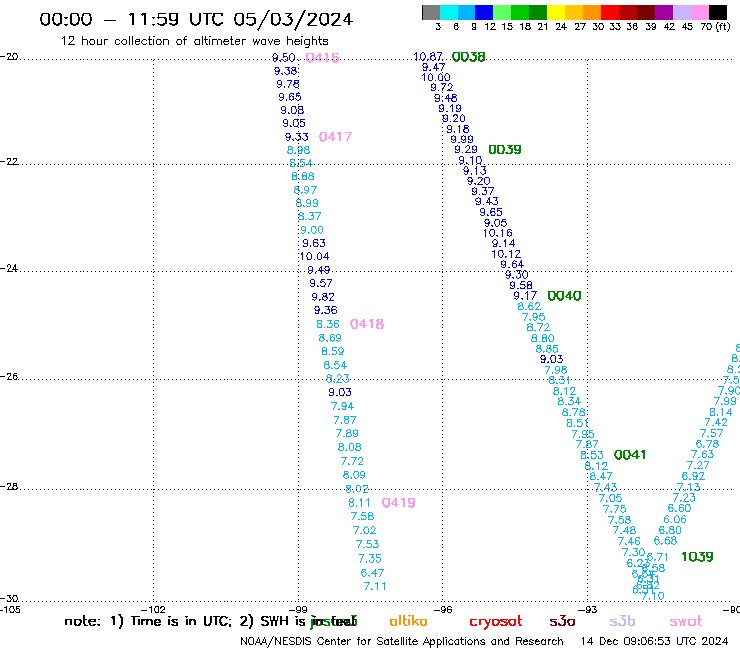Image resolution: width=740 pixels, height=650 pixels.
Task: Click the wave height value 10.16
Action: [497, 233]
